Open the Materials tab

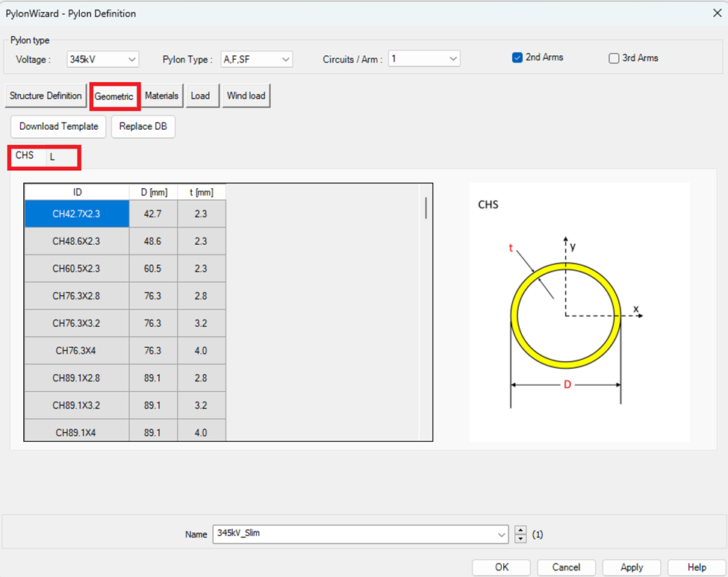161,96
